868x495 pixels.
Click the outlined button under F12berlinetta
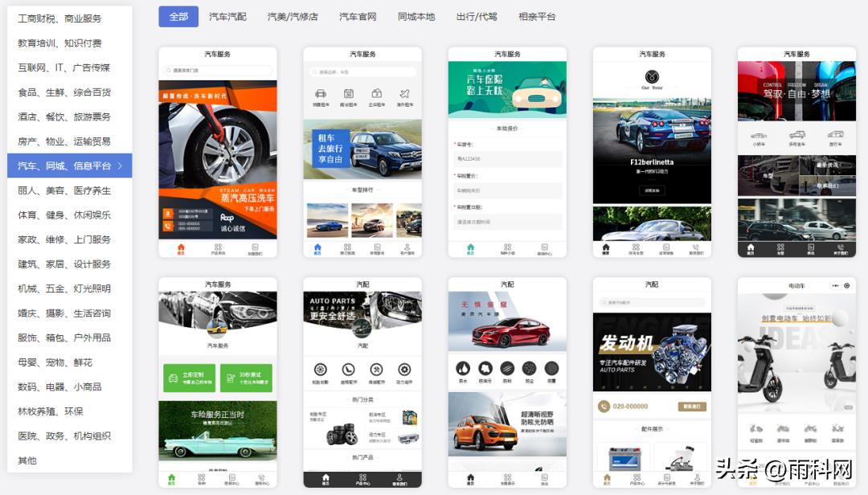652,190
